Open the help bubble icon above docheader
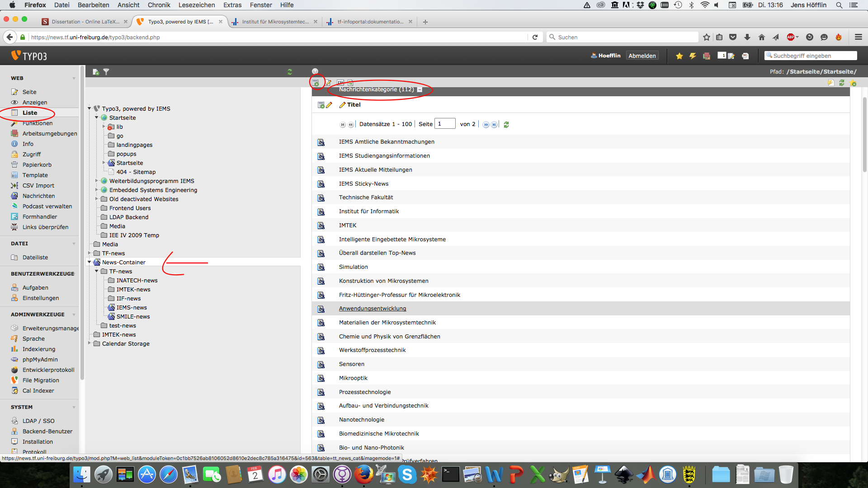This screenshot has width=868, height=488. pyautogui.click(x=315, y=71)
